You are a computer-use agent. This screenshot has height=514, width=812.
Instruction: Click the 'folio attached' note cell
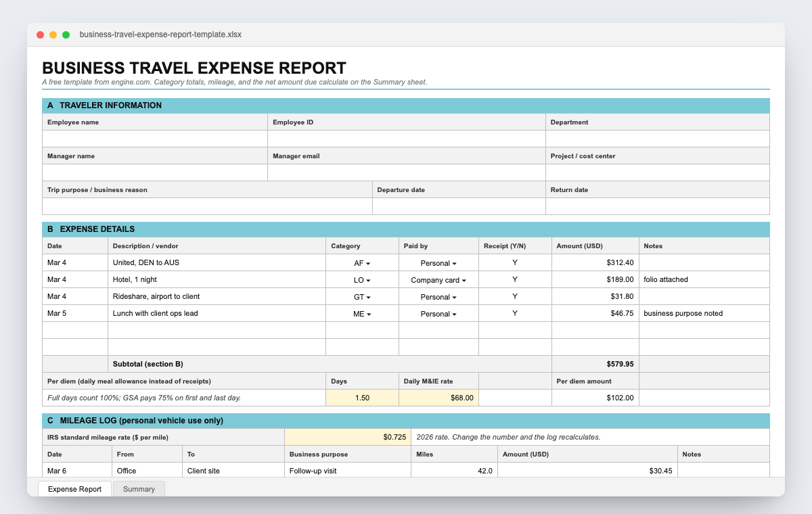click(x=704, y=279)
